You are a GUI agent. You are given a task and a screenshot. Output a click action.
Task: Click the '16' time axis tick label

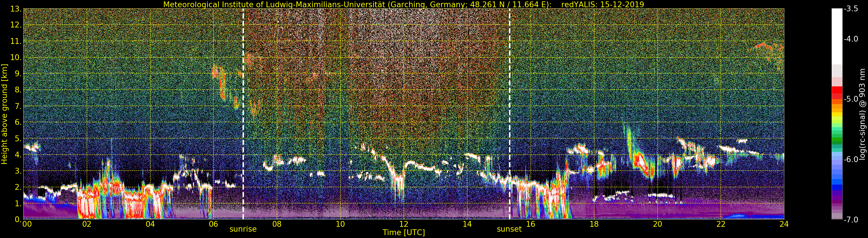[530, 224]
